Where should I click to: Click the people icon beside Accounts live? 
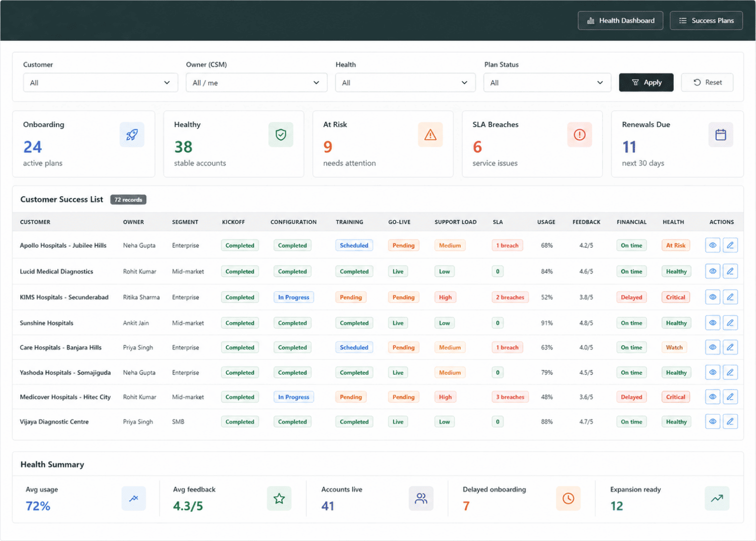pyautogui.click(x=421, y=498)
